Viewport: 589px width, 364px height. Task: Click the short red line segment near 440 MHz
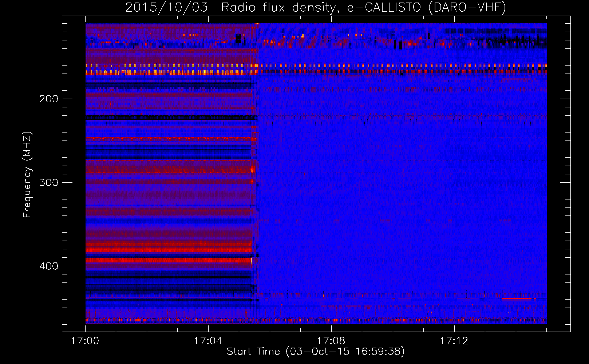coord(517,298)
